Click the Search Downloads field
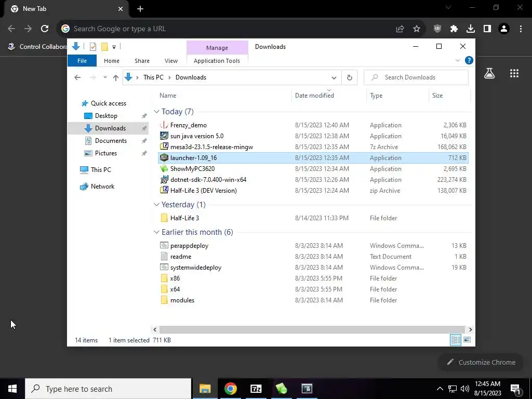The image size is (532, 399). point(416,77)
